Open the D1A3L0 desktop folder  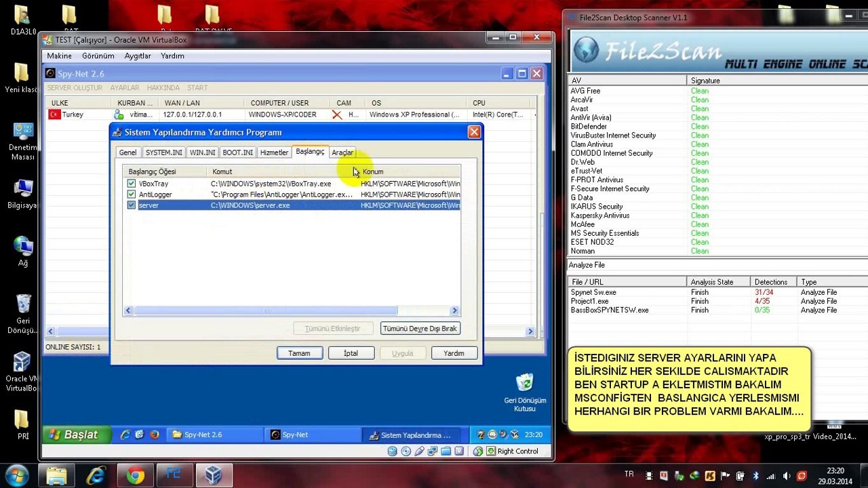(22, 20)
